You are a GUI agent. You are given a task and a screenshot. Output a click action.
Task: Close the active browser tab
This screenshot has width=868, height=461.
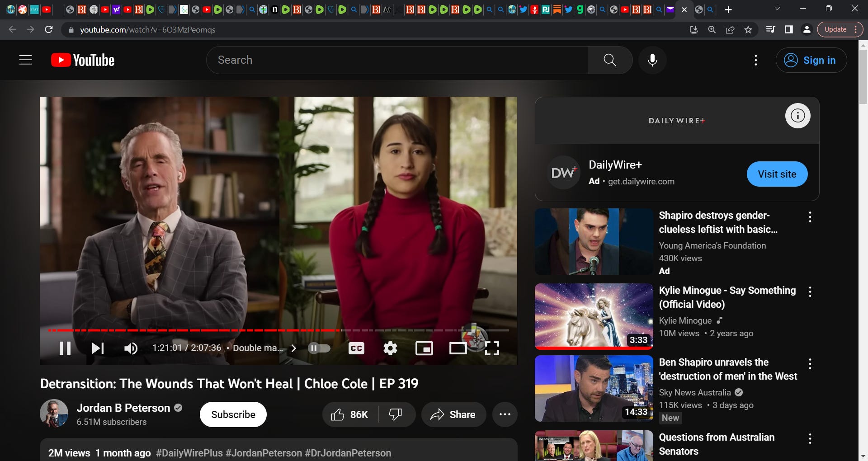coord(684,9)
